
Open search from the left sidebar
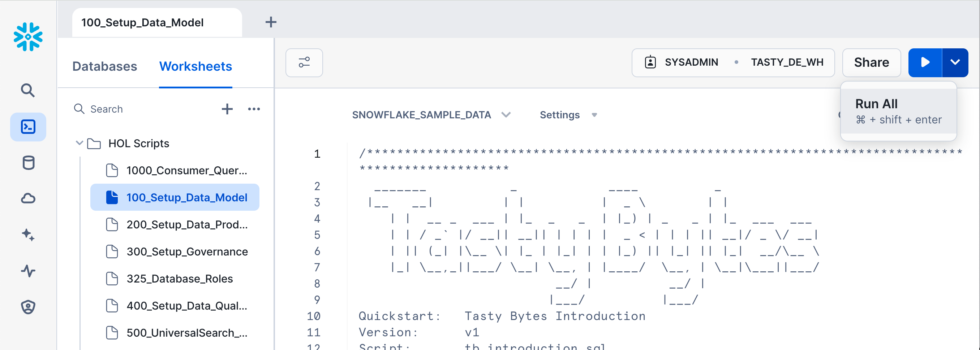28,91
